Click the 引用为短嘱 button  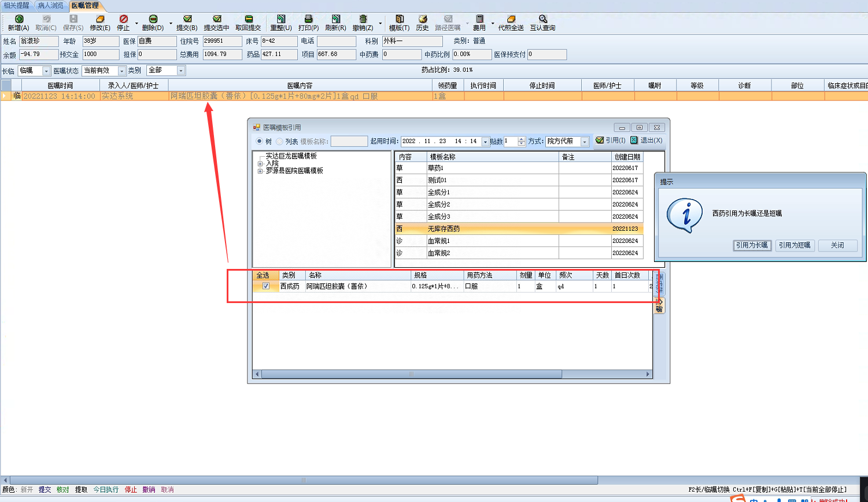pyautogui.click(x=795, y=245)
